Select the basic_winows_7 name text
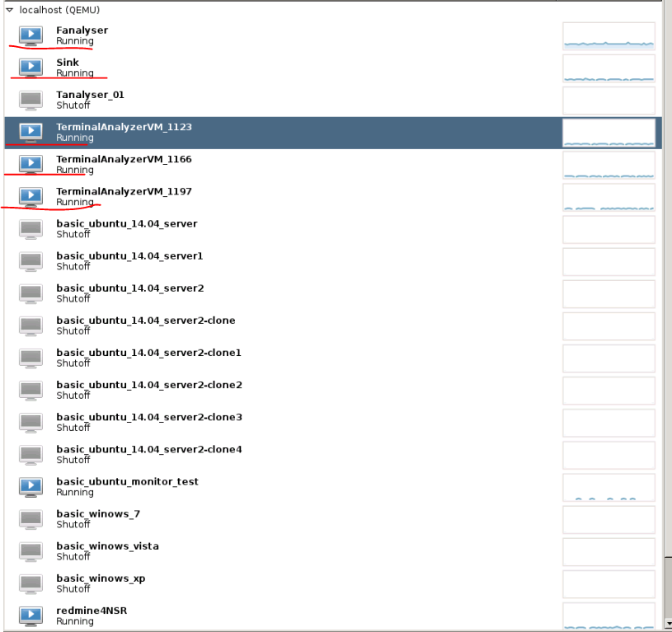Image resolution: width=672 pixels, height=632 pixels. pos(98,514)
